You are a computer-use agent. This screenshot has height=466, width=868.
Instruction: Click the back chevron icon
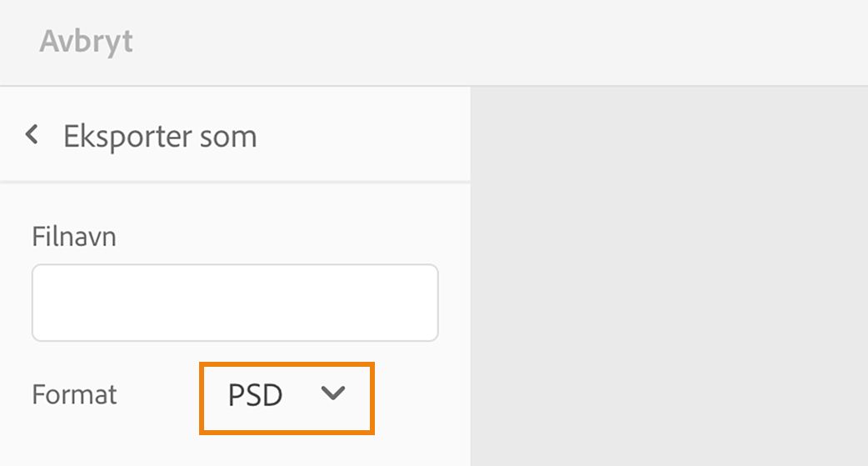click(x=32, y=134)
